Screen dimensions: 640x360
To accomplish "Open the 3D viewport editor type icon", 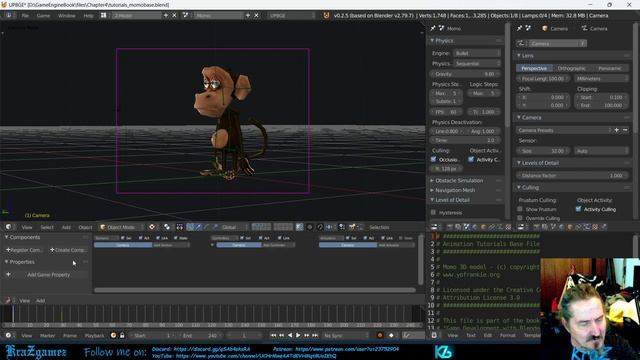I will (x=9, y=227).
